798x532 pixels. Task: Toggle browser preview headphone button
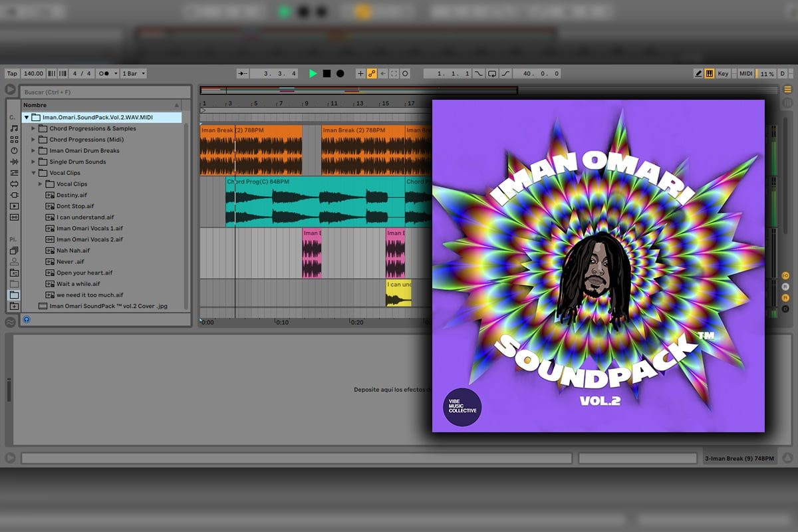(26, 319)
